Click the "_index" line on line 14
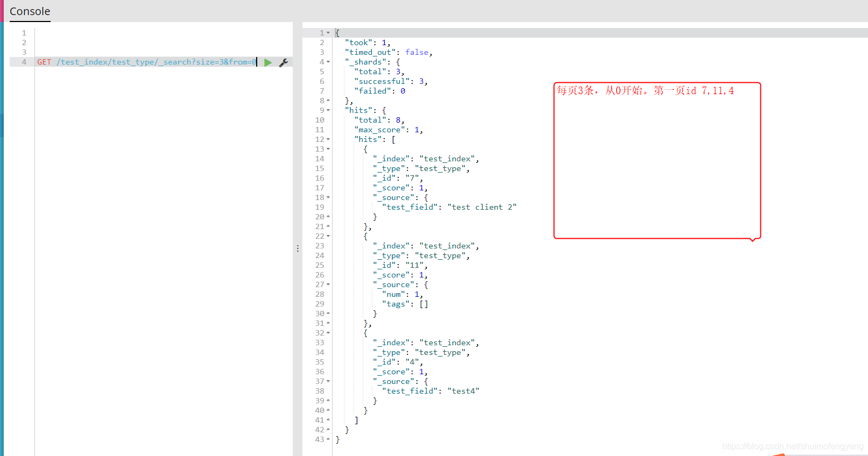This screenshot has width=868, height=456. point(426,159)
